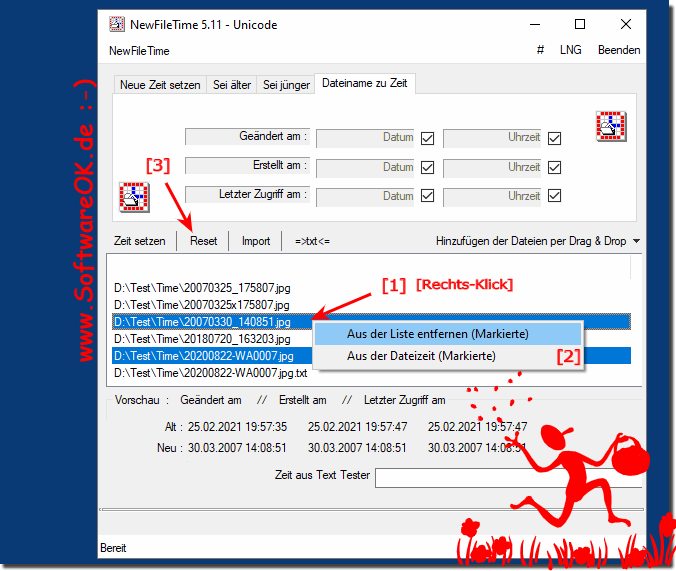Click the Letzter Zugriff am Uhrzeit field
Image resolution: width=676 pixels, height=571 pixels.
pyautogui.click(x=492, y=197)
